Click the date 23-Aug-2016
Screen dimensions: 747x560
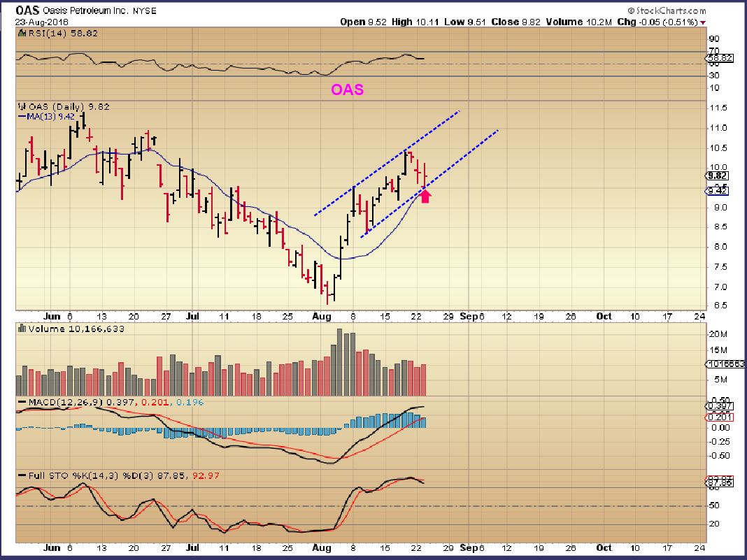(x=41, y=22)
